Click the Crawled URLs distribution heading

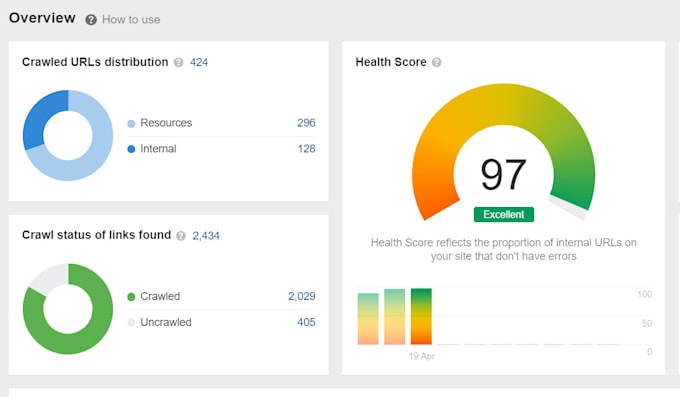95,62
